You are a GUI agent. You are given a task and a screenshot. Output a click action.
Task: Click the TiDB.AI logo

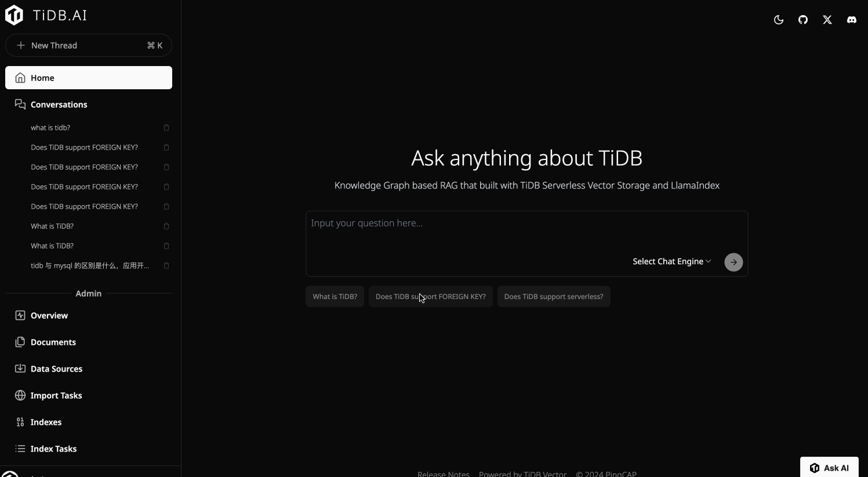coord(46,16)
